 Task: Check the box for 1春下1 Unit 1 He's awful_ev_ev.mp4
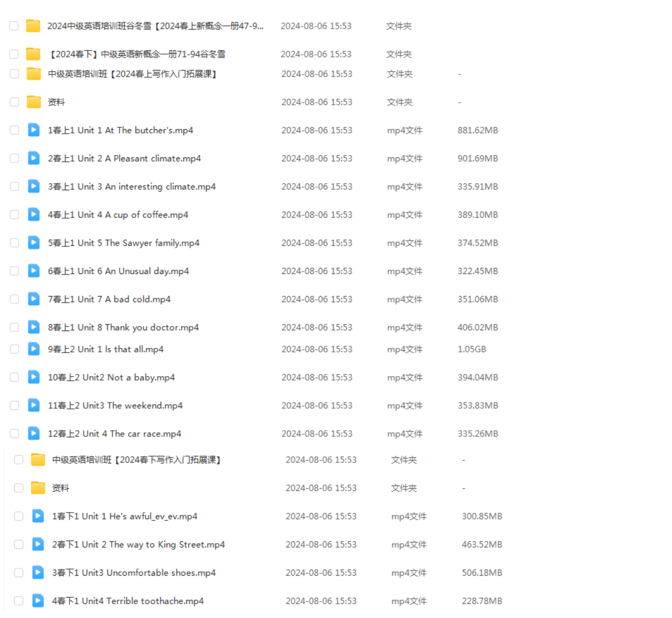(19, 517)
